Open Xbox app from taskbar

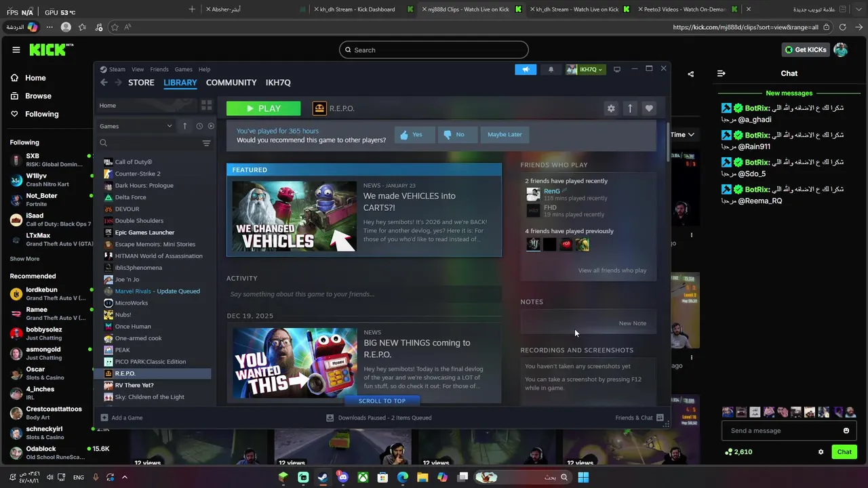(363, 477)
